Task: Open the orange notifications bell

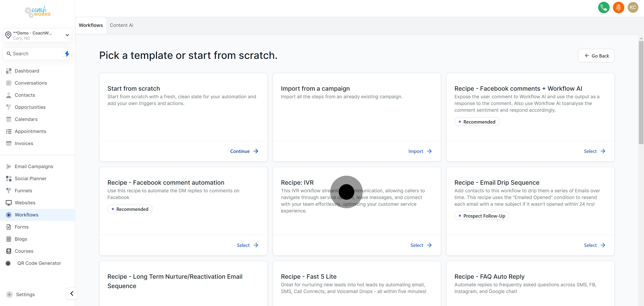Action: coord(618,7)
